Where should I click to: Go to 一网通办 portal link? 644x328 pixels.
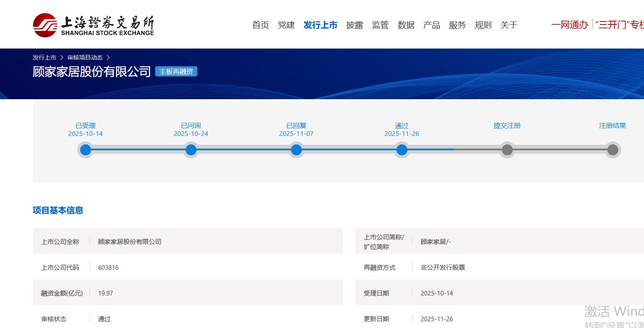click(570, 24)
